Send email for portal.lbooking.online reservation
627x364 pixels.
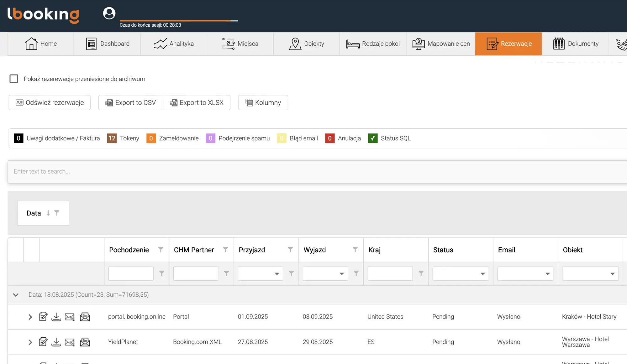point(70,317)
